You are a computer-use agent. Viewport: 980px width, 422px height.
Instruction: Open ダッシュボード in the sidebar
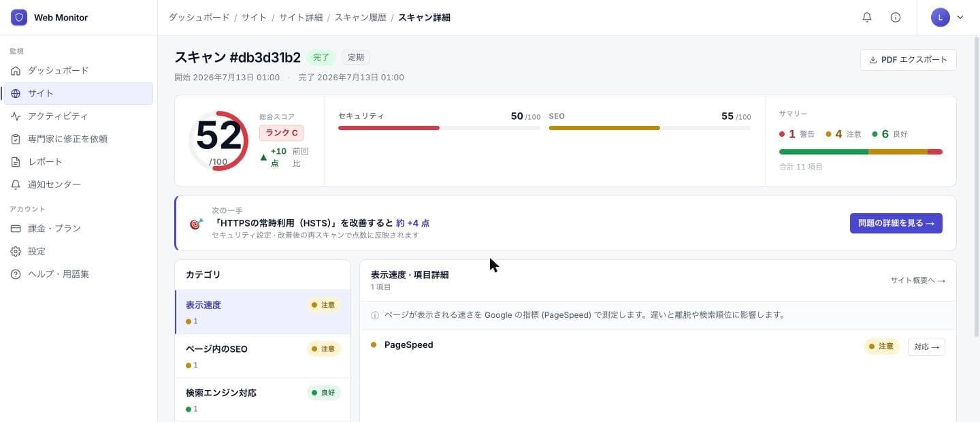pos(78,71)
